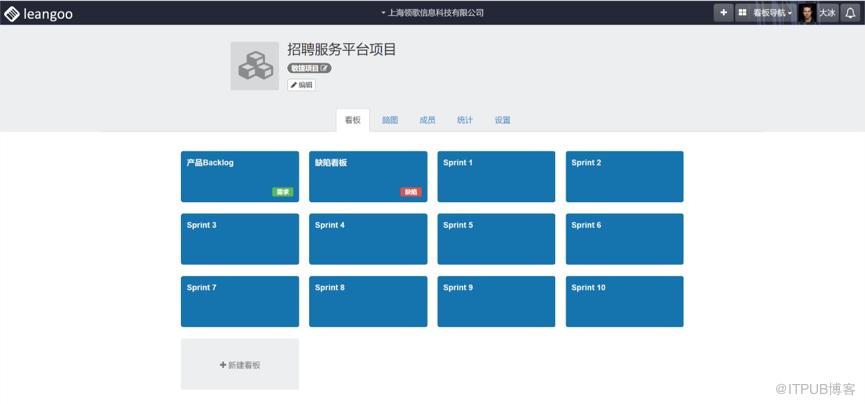
Task: Open the 上海领歌信息科技有限公司 company dropdown
Action: pyautogui.click(x=432, y=13)
